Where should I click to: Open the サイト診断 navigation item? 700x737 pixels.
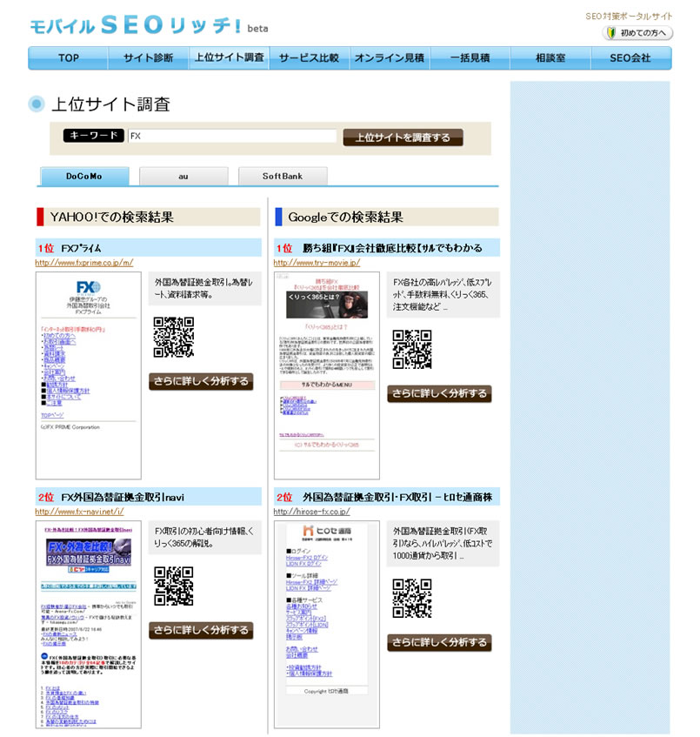point(149,58)
